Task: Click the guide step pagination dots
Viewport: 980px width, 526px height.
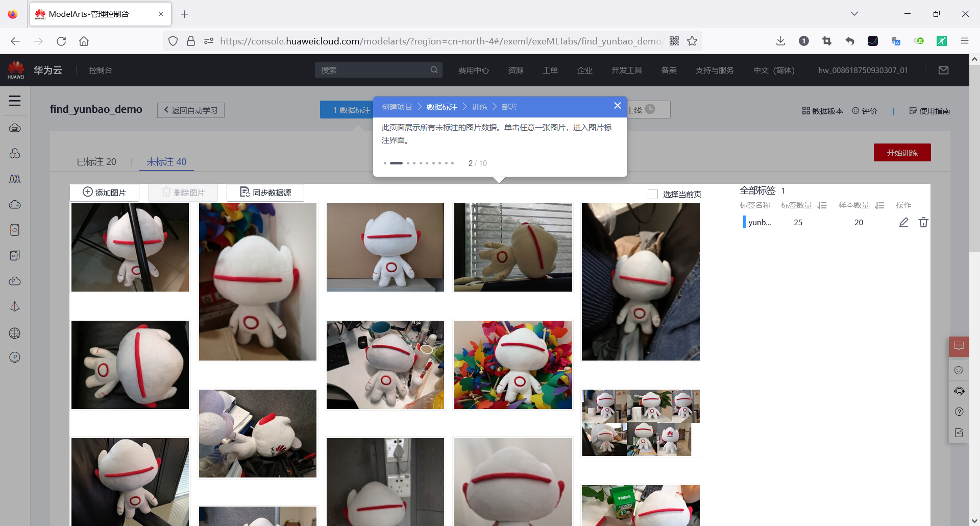Action: tap(419, 163)
